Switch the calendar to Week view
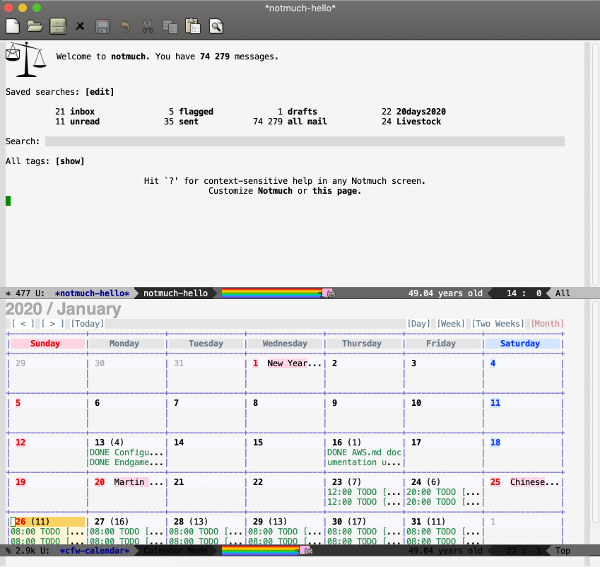 click(x=452, y=324)
